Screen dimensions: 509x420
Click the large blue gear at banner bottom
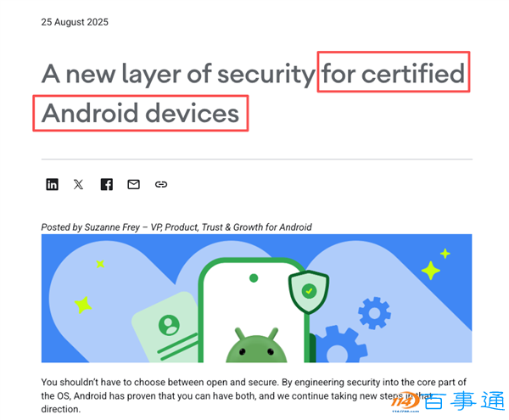pyautogui.click(x=339, y=345)
